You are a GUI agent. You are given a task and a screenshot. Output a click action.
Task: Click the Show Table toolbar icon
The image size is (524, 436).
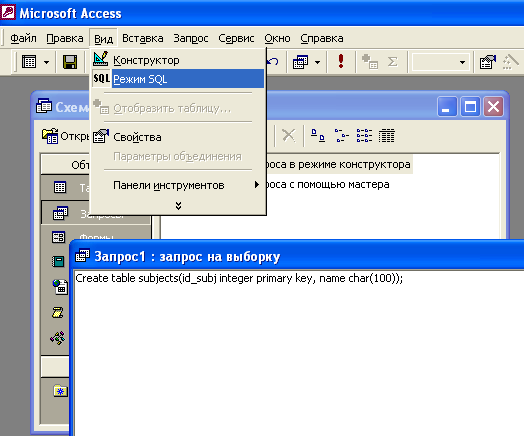(x=370, y=62)
